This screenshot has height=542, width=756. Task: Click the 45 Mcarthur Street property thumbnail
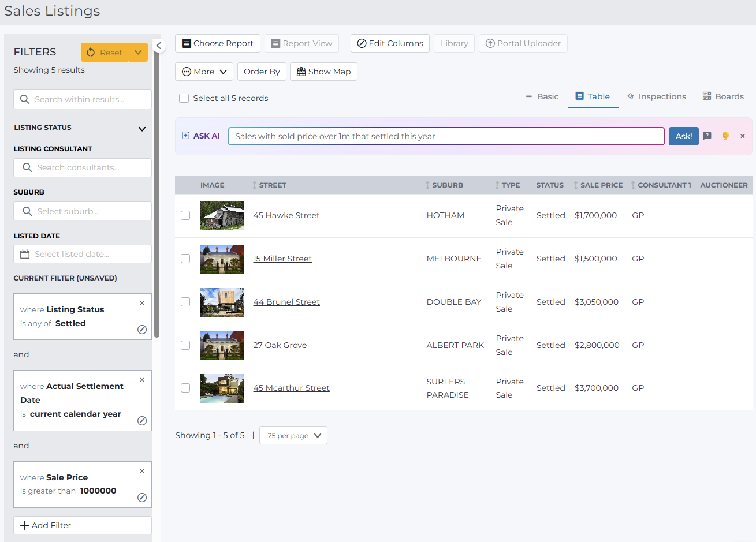tap(222, 388)
